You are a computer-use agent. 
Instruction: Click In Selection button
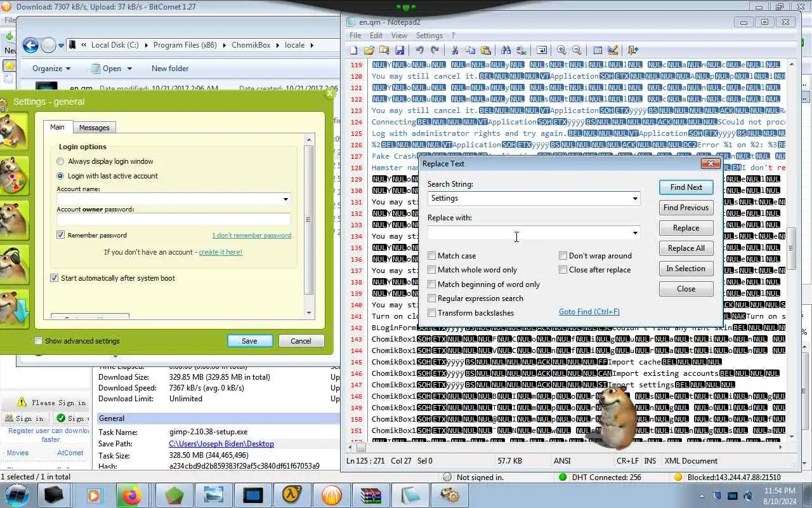pyautogui.click(x=686, y=269)
